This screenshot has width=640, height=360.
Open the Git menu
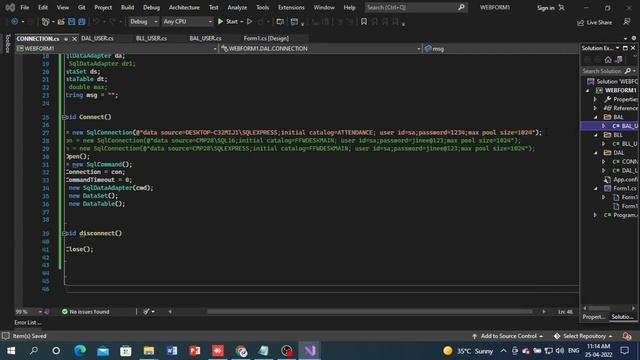81,7
